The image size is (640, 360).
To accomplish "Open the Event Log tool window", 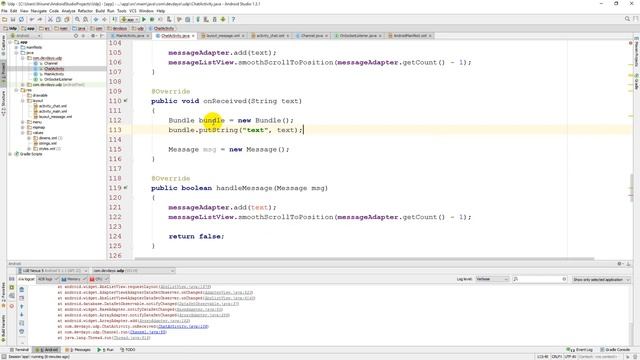I will pos(580,350).
